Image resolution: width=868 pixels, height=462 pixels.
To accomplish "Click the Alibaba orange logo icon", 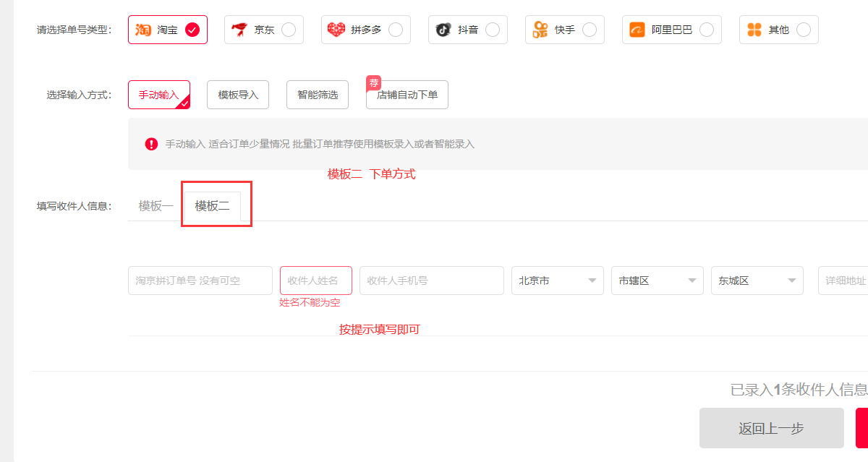I will [x=637, y=30].
